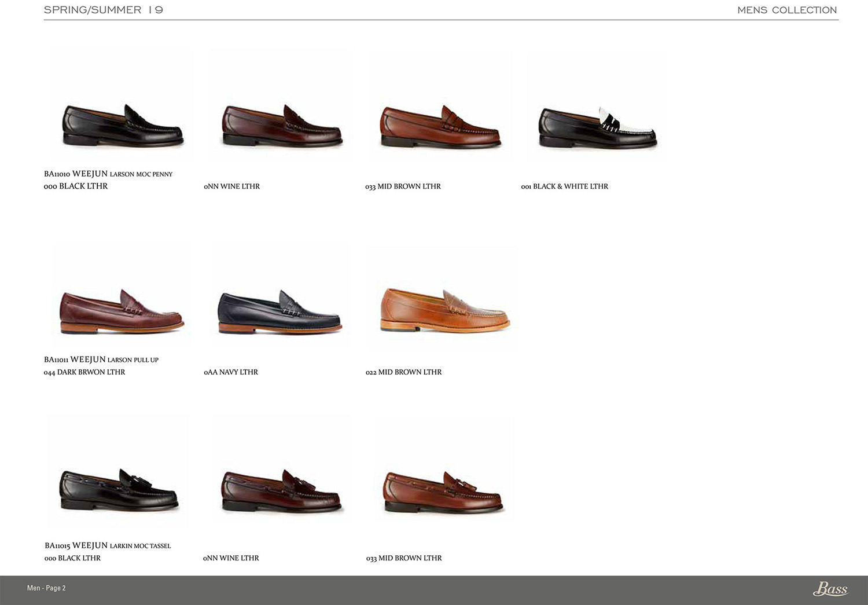Click '0NN WINE LTHR' under Larson Moc Penny

pyautogui.click(x=232, y=186)
